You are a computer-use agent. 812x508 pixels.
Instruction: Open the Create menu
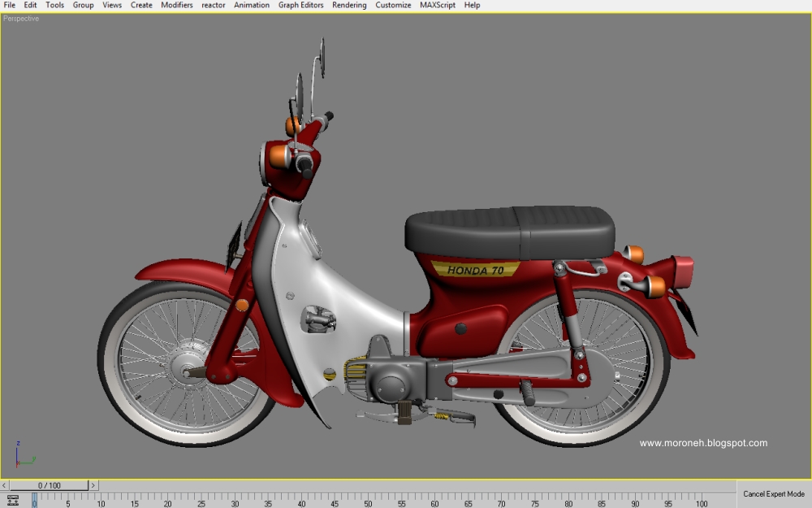pos(141,5)
